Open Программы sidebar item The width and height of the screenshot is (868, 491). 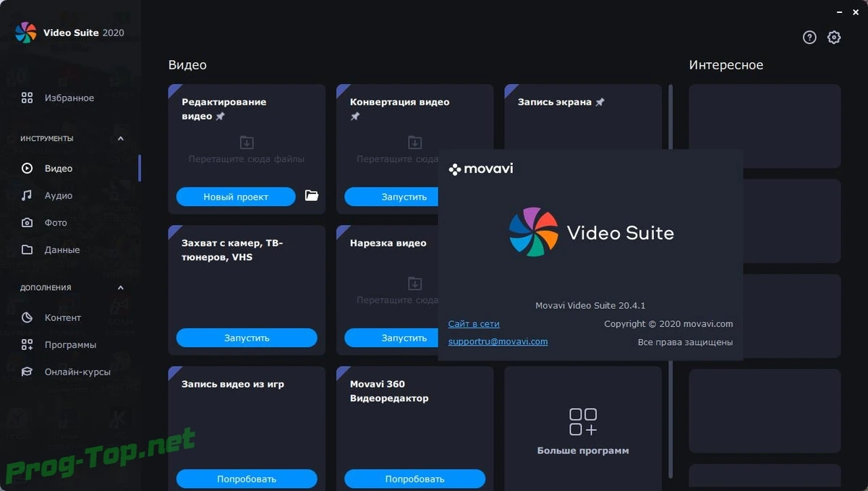point(70,345)
